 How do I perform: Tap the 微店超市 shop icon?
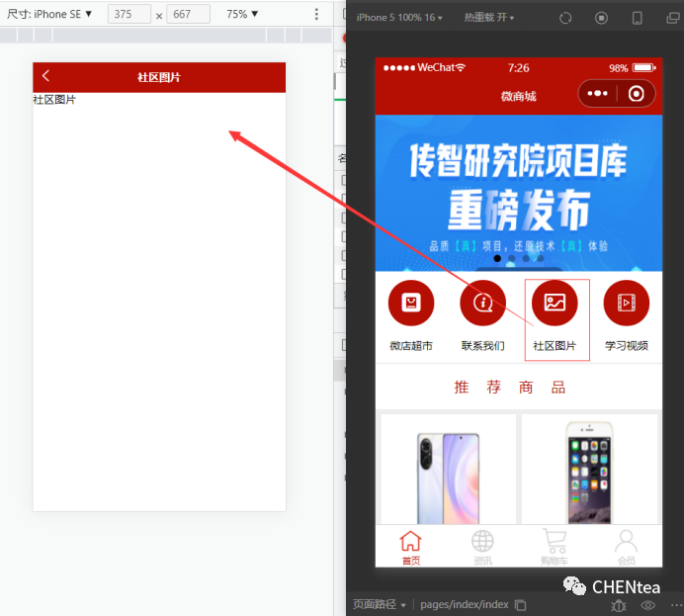point(411,303)
